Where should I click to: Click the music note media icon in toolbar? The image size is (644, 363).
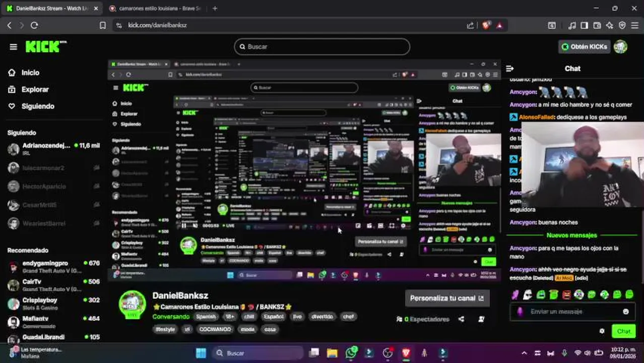[572, 25]
